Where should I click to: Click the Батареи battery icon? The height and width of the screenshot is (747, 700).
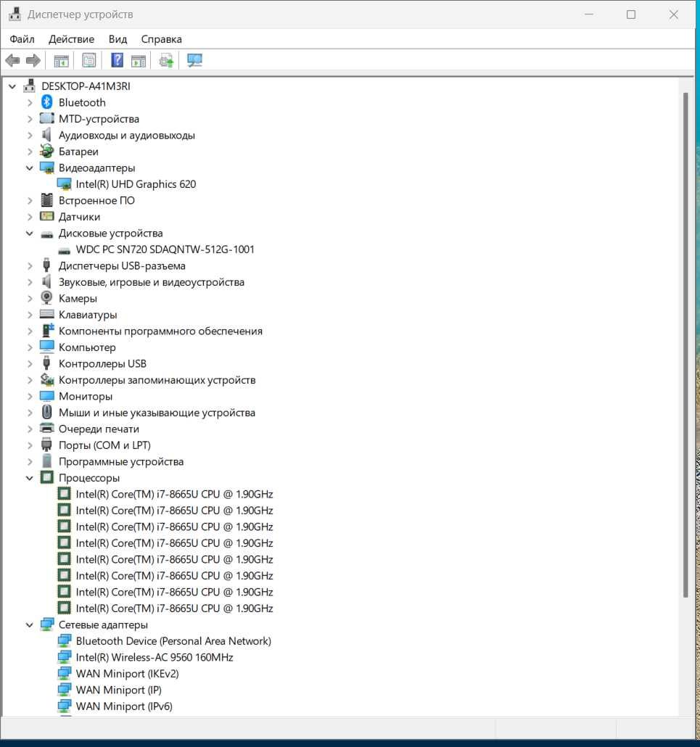click(x=46, y=151)
